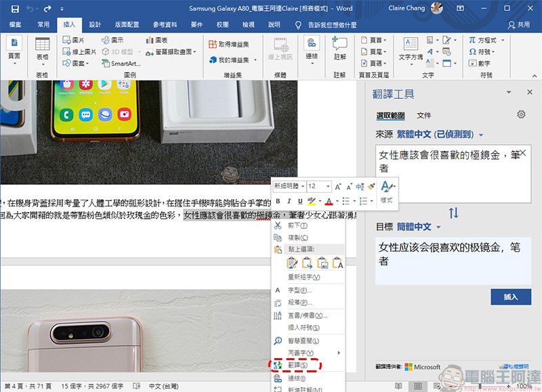Toggle underline in mini toolbar

pos(300,201)
